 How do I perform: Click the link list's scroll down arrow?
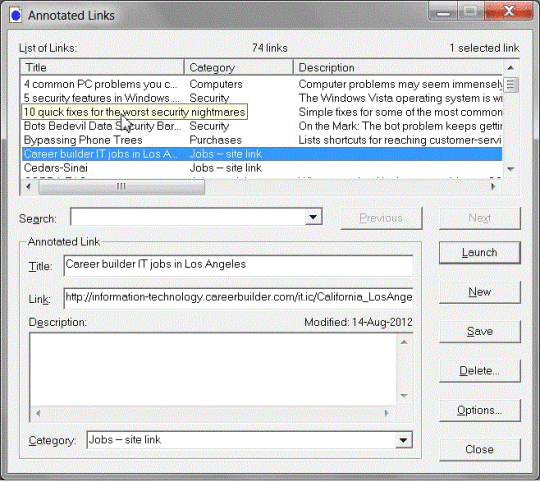point(511,169)
